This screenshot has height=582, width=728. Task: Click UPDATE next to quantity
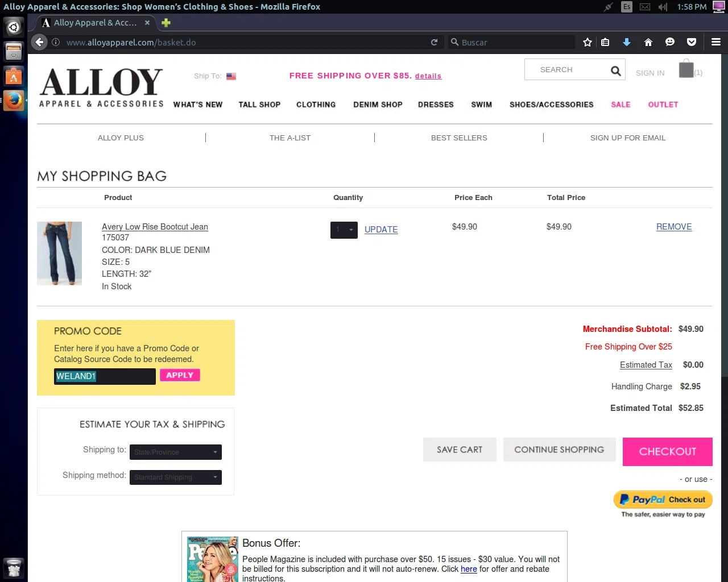coord(381,230)
